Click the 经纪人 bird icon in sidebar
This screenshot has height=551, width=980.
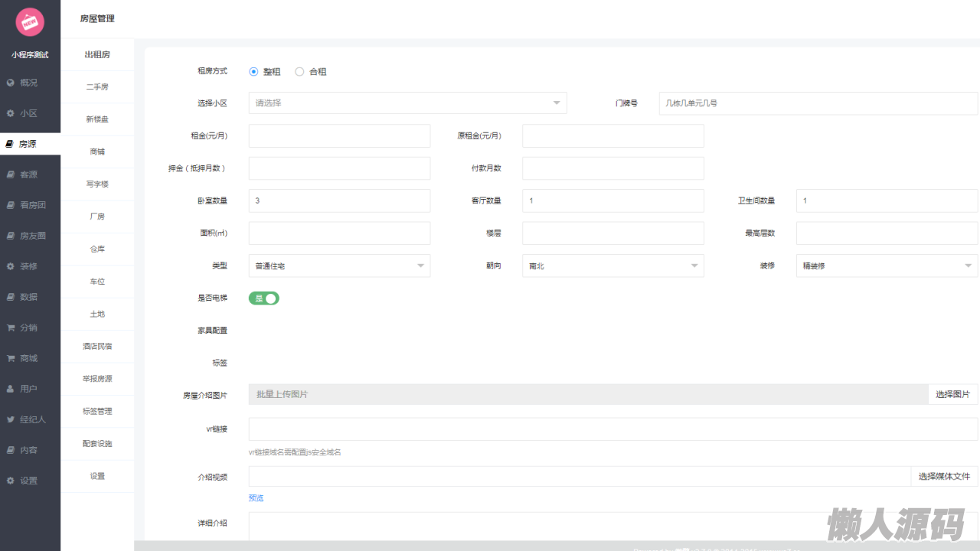11,419
